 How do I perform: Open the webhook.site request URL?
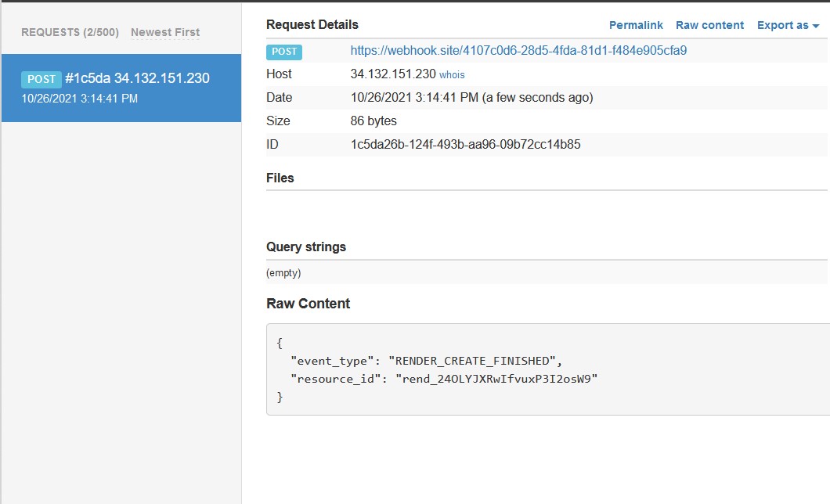(x=518, y=51)
